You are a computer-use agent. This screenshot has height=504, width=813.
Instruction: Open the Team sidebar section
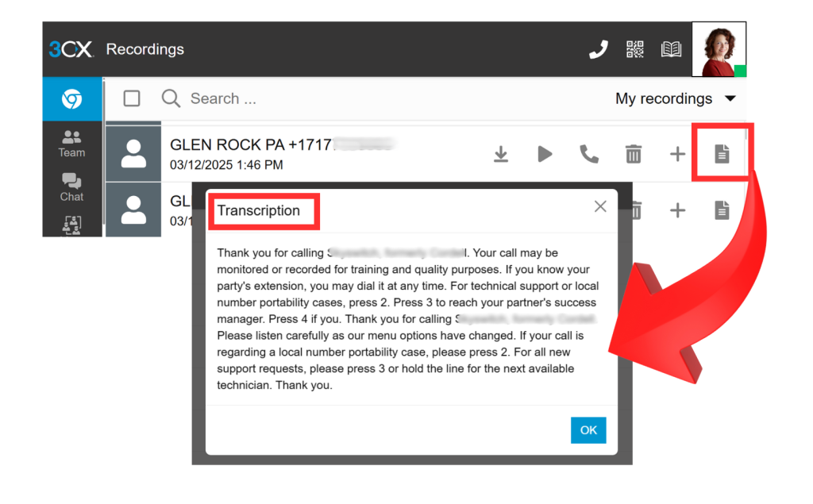[x=71, y=144]
